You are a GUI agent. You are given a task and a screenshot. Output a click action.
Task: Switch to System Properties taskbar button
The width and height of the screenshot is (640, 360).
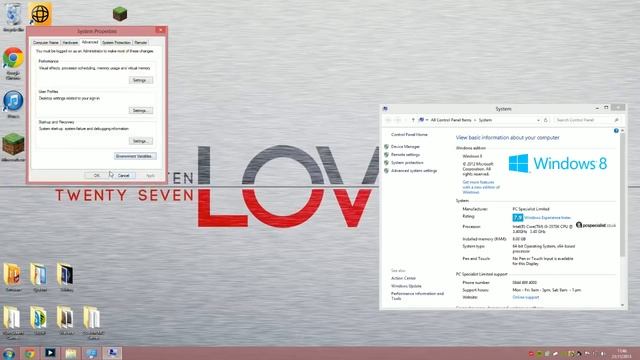pyautogui.click(x=112, y=353)
